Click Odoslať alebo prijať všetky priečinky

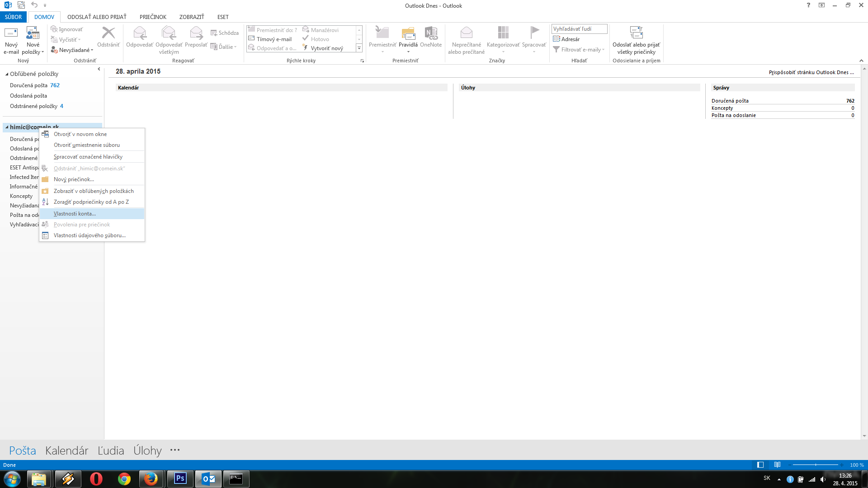click(636, 40)
